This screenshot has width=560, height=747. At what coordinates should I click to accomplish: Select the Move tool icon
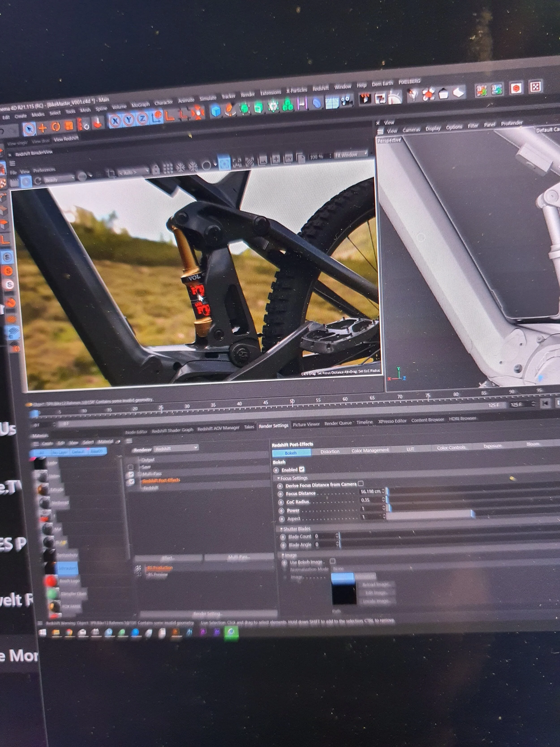[43, 128]
